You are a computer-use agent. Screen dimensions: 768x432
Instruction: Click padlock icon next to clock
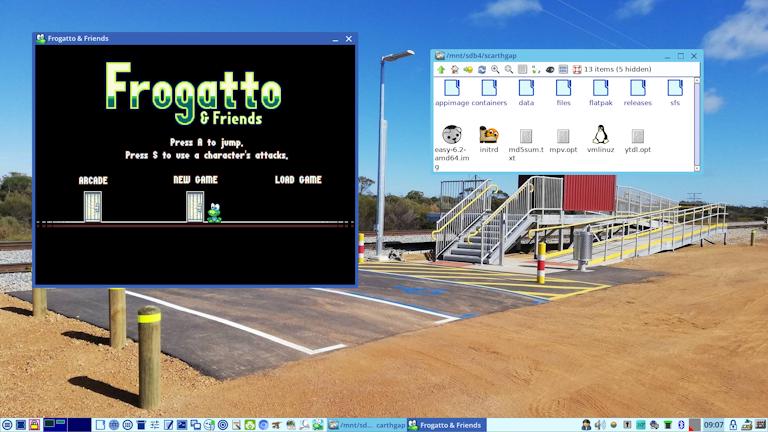click(x=733, y=425)
